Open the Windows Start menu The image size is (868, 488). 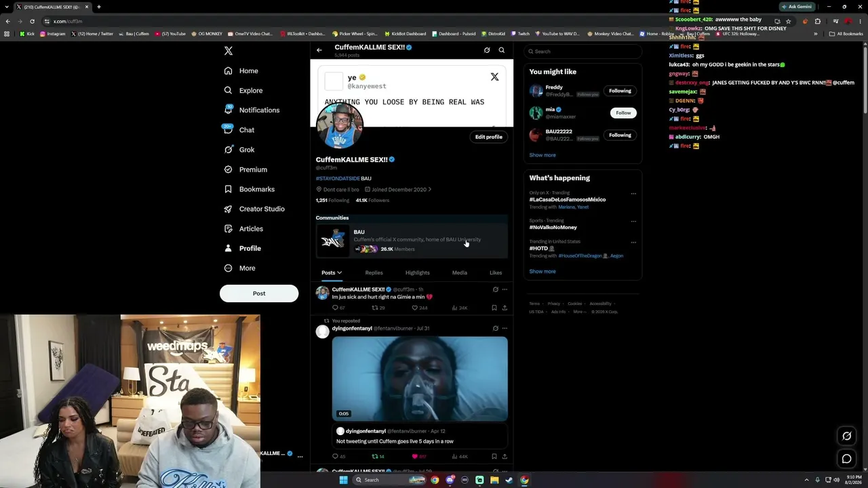(x=343, y=480)
